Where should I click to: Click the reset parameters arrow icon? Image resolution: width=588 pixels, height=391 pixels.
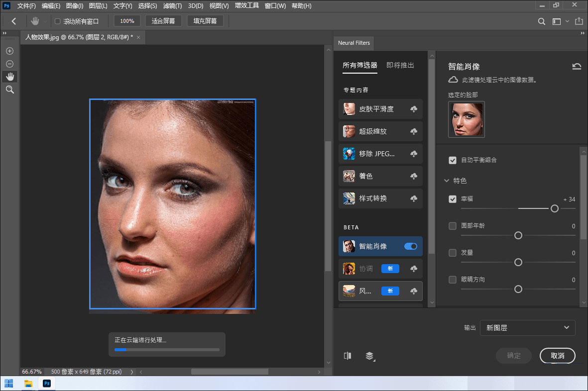[577, 67]
